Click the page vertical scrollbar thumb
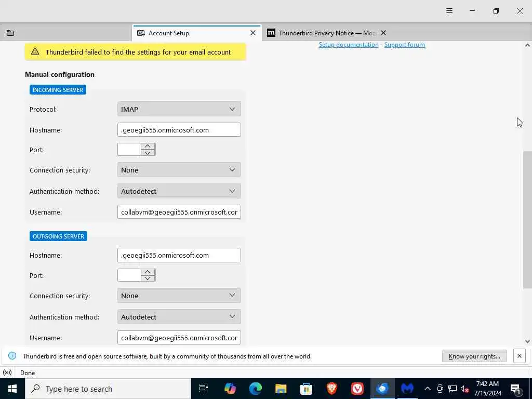The image size is (532, 399). (527, 220)
